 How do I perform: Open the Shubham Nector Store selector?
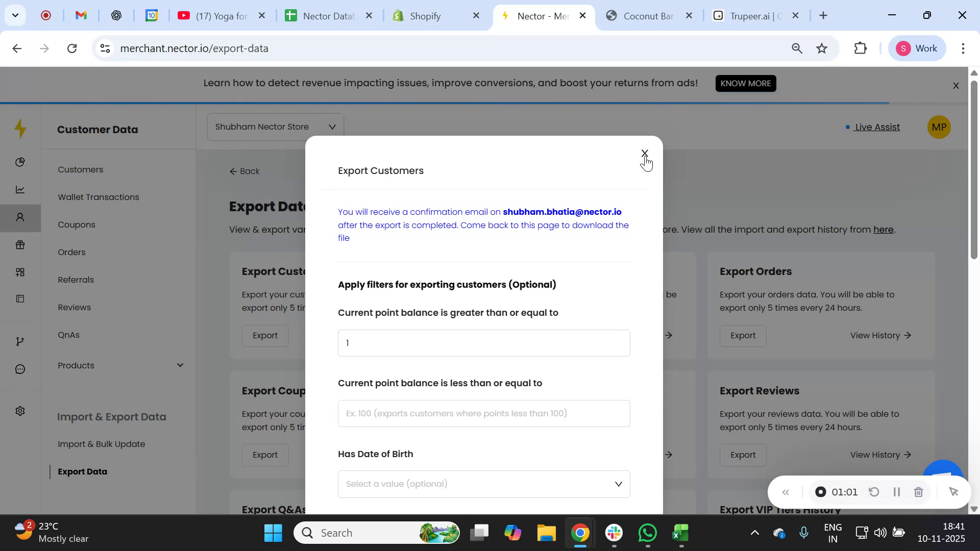(275, 127)
